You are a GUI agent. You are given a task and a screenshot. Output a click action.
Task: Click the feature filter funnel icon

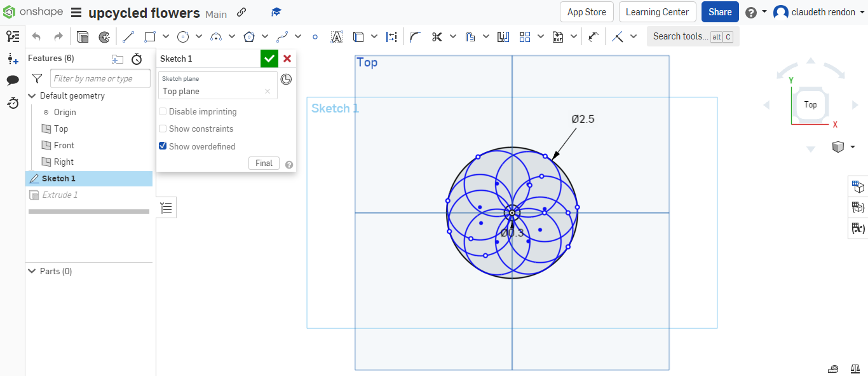coord(37,78)
